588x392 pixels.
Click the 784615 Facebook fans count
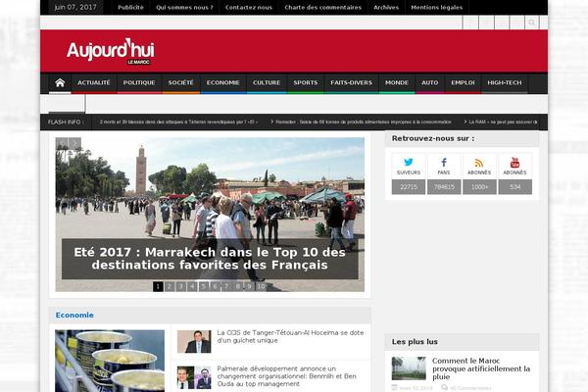[444, 187]
